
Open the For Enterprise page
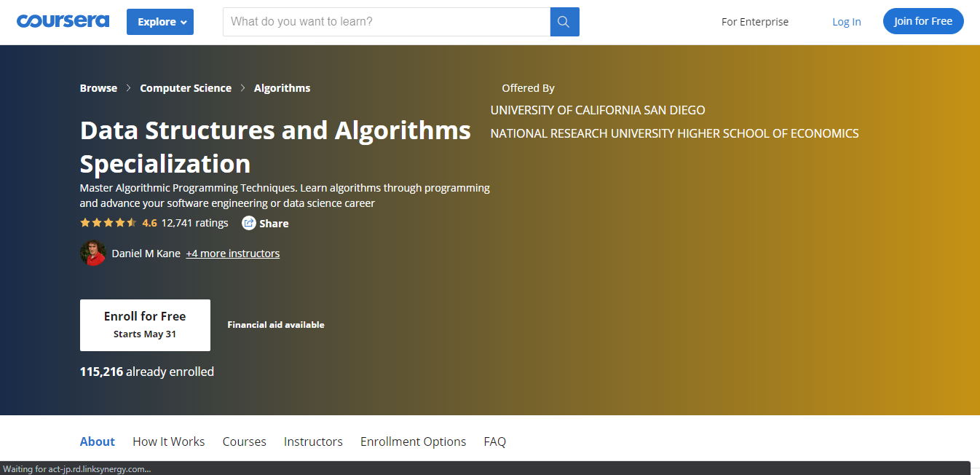click(x=754, y=22)
